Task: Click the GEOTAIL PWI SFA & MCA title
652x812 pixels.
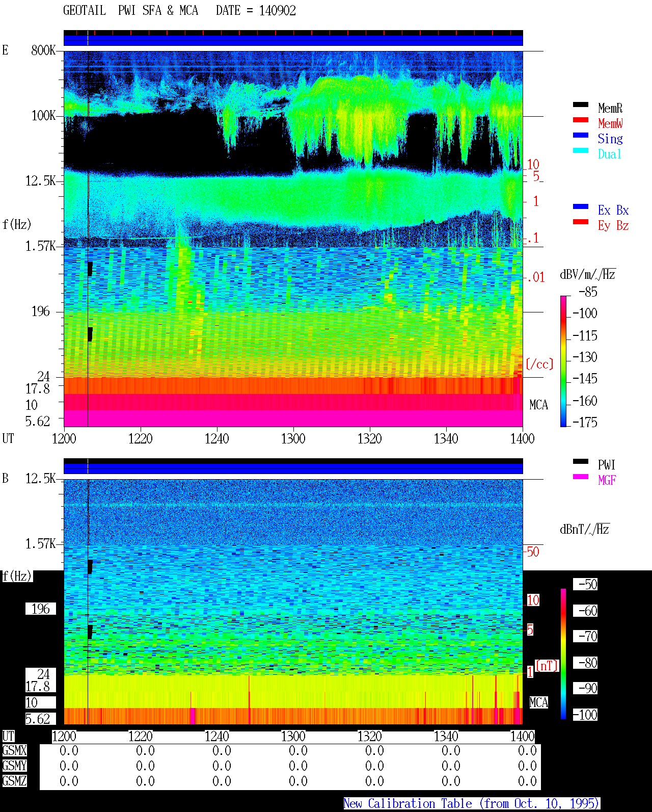Action: pyautogui.click(x=130, y=11)
